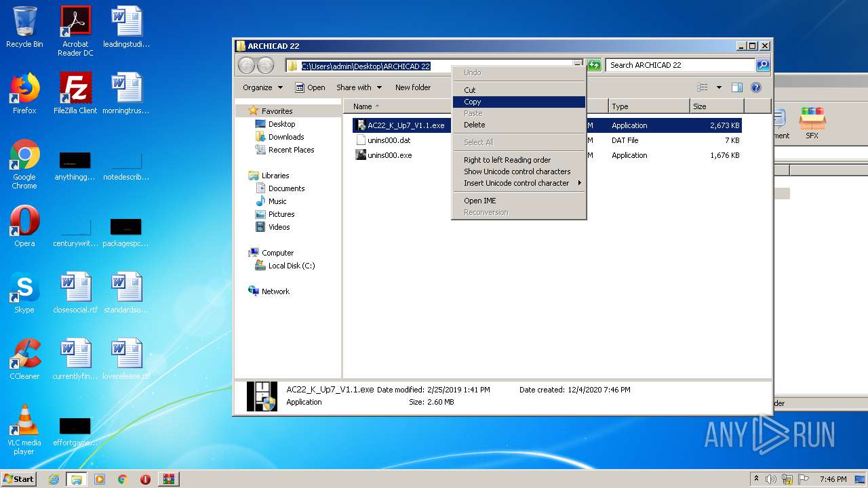Click Windows Explorer taskbar button
Image resolution: width=868 pixels, height=488 pixels.
[x=77, y=479]
